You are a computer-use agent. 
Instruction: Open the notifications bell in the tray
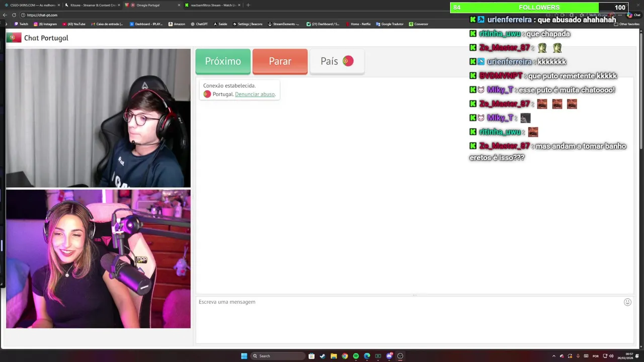(x=637, y=356)
